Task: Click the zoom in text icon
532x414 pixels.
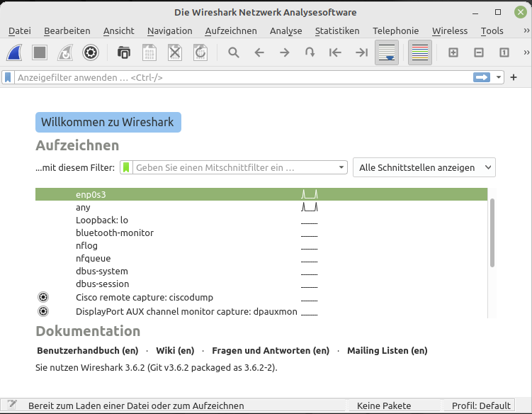Action: pyautogui.click(x=453, y=52)
